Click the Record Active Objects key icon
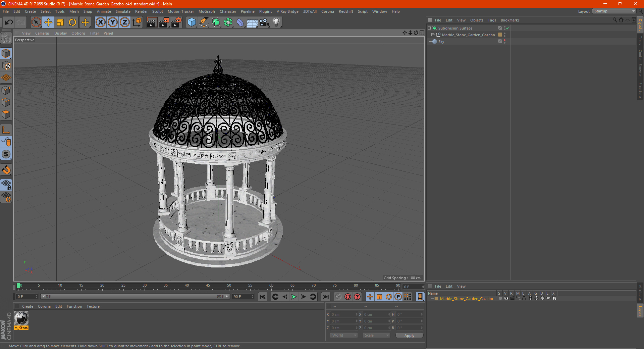 click(x=338, y=297)
